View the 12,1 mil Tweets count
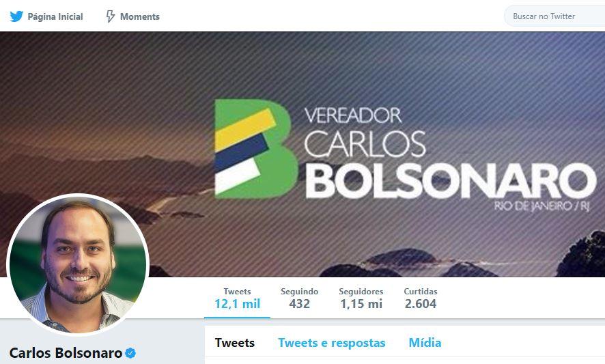This screenshot has height=364, width=605. (x=238, y=298)
